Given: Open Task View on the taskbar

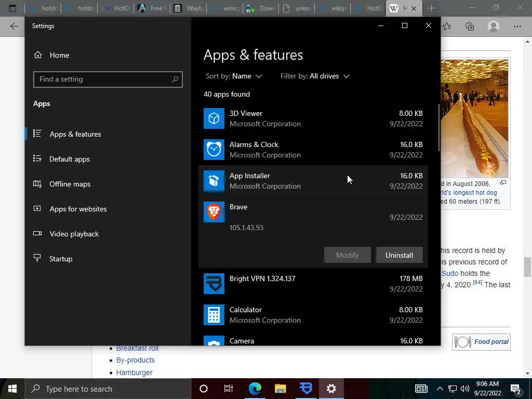Looking at the screenshot, I should (x=229, y=389).
